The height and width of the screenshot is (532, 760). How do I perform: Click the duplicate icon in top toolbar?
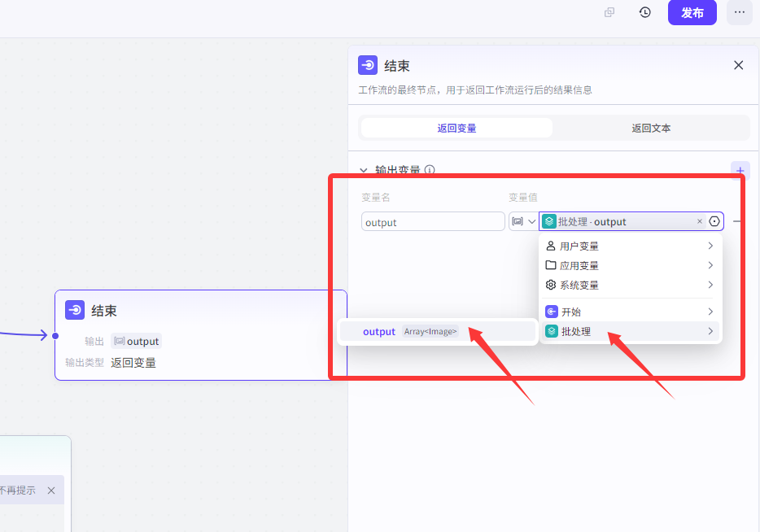coord(609,12)
